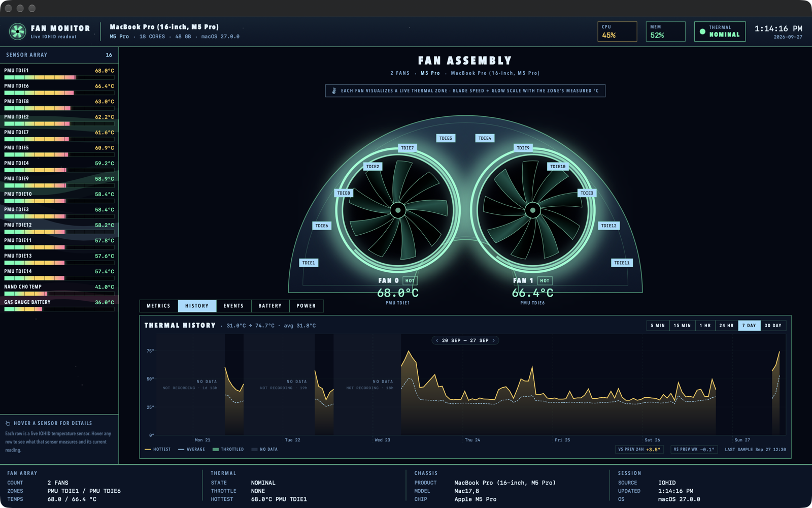This screenshot has height=508, width=812.
Task: Select the PMU TDIE2 sensor row
Action: [x=59, y=120]
